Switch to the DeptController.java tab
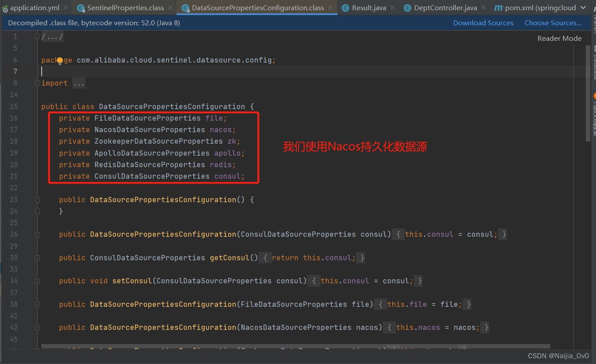The width and height of the screenshot is (596, 364). (x=445, y=8)
